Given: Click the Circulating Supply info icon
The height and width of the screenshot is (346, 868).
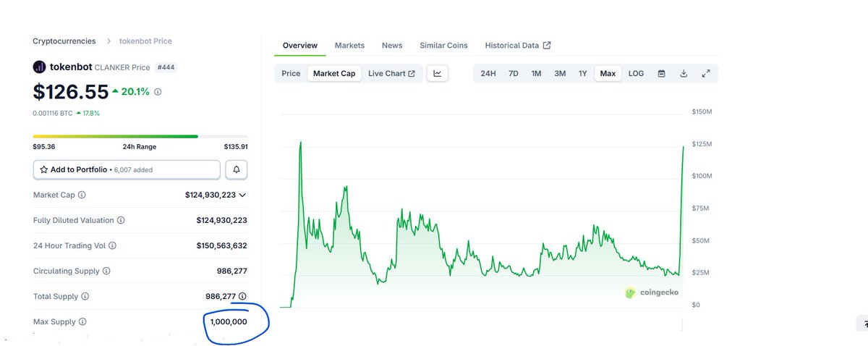Looking at the screenshot, I should pos(106,271).
